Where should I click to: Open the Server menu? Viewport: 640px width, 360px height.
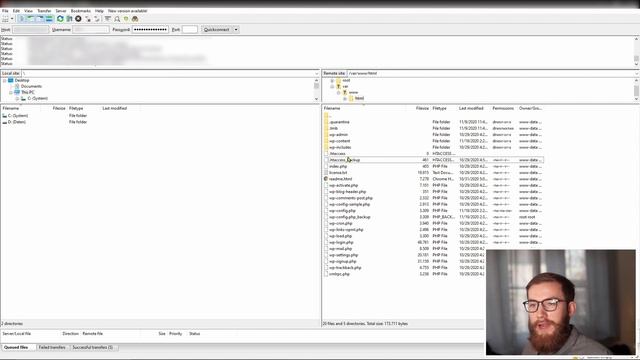(61, 11)
